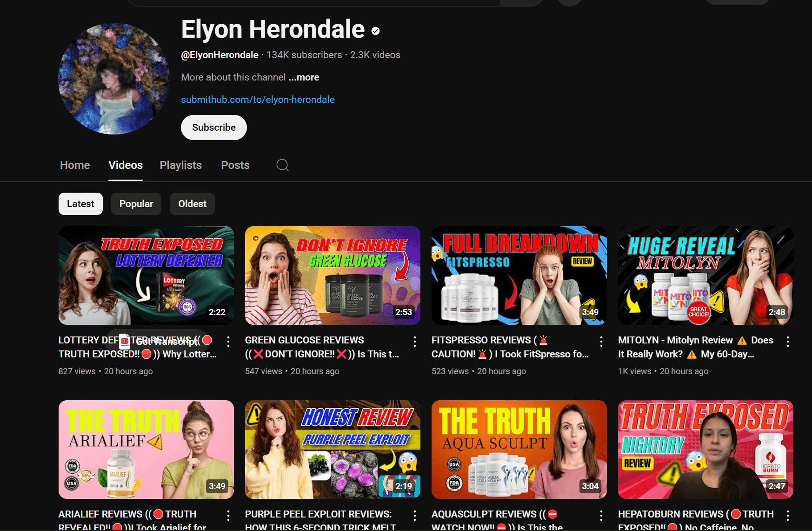This screenshot has height=531, width=812.
Task: Open options menu on the AquaSculpt video
Action: click(x=601, y=516)
